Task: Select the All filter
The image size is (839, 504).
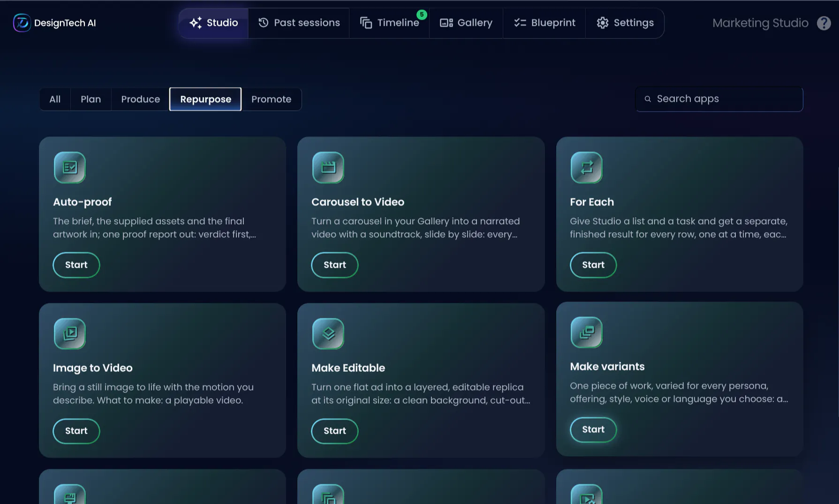Action: pos(55,99)
